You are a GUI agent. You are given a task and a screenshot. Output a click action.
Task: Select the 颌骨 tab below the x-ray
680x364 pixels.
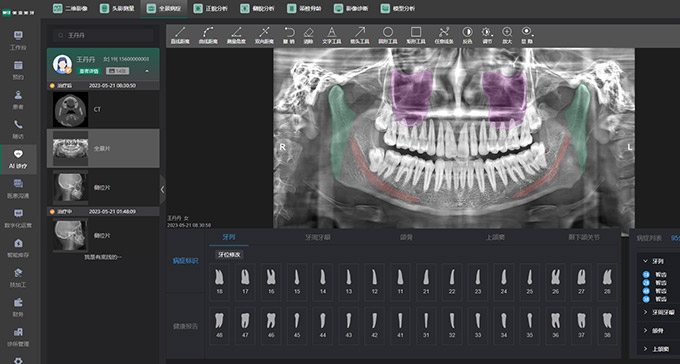406,237
